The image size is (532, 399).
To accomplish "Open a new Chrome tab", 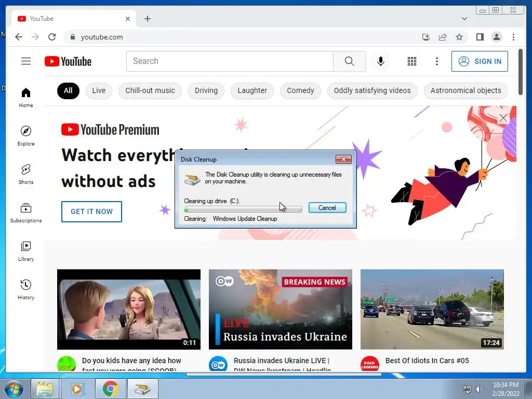I will [x=147, y=19].
